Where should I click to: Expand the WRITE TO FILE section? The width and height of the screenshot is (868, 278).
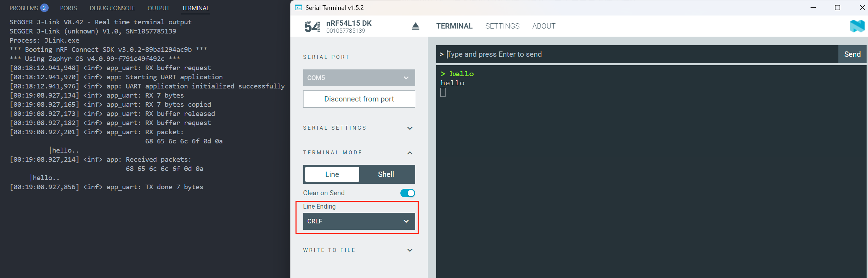pyautogui.click(x=358, y=250)
